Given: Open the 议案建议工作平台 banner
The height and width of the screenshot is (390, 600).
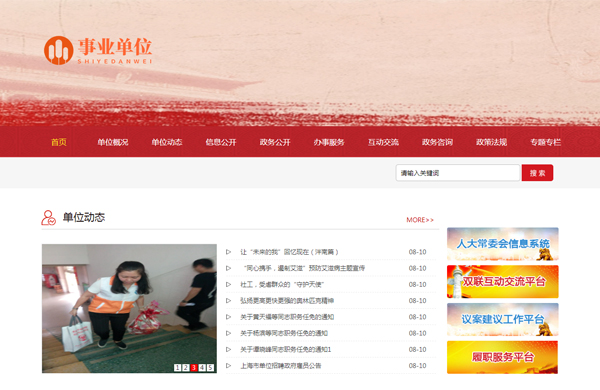Looking at the screenshot, I should point(502,319).
